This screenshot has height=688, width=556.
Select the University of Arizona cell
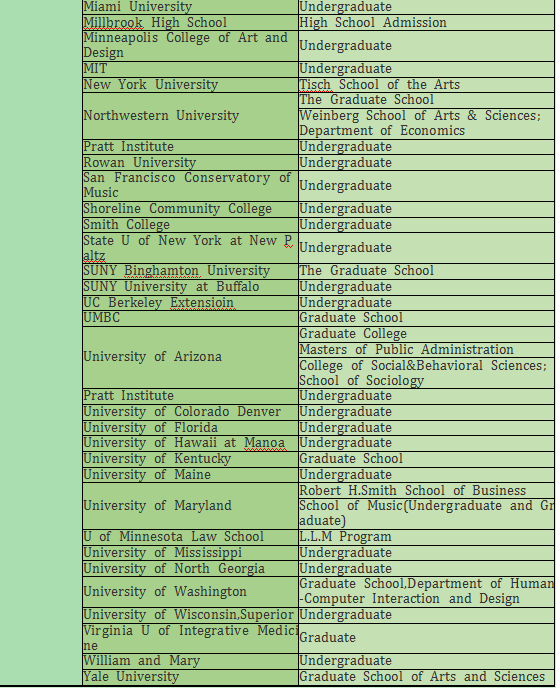(x=190, y=357)
